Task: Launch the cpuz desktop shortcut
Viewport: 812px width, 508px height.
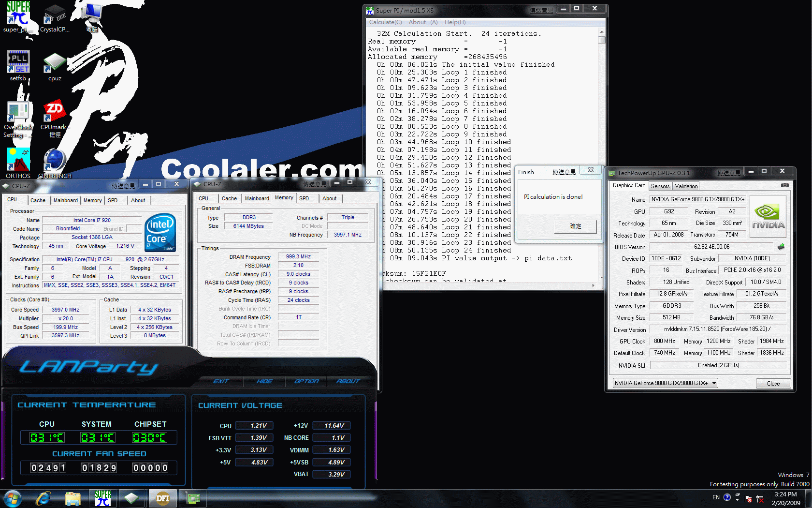Action: (x=55, y=67)
